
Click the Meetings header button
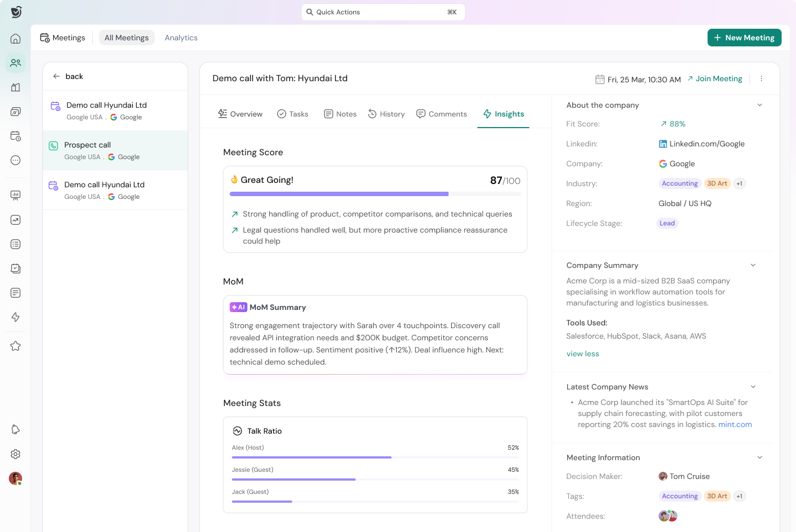pos(62,38)
